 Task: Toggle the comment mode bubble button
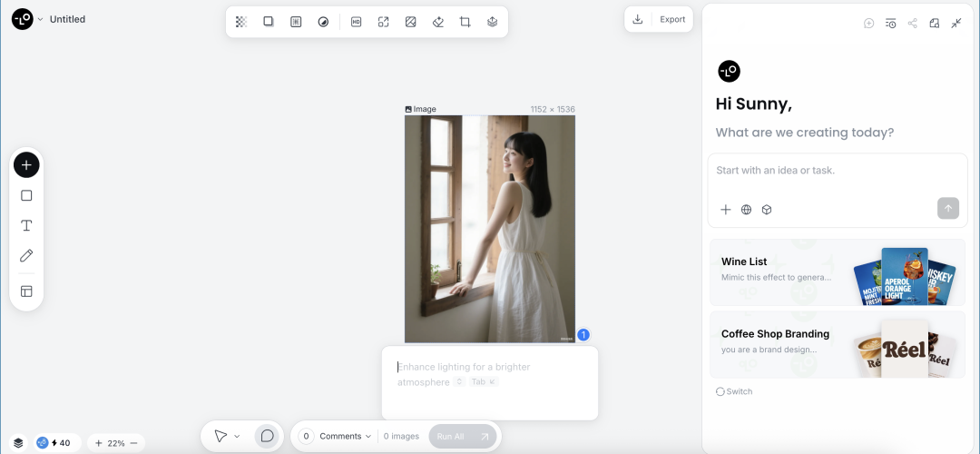[267, 436]
